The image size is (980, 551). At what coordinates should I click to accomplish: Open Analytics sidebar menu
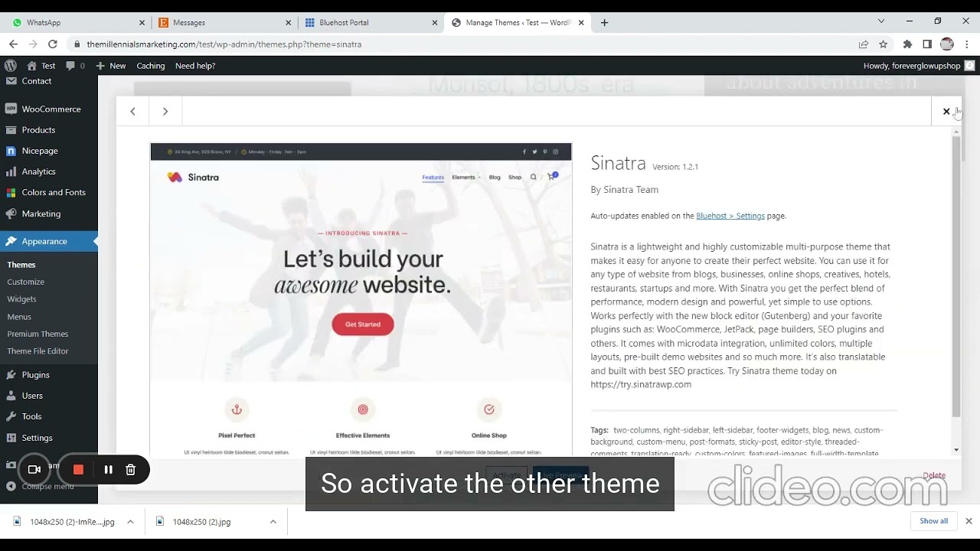point(49,171)
